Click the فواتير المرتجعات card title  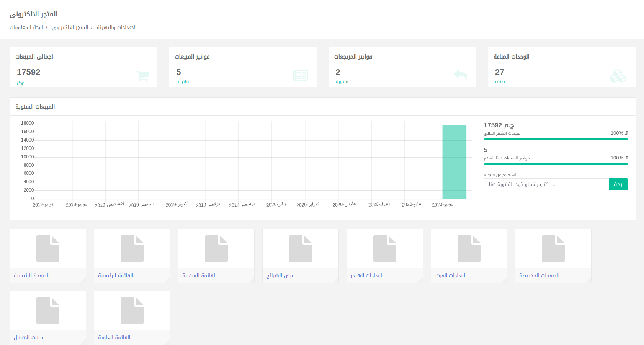[x=353, y=57]
